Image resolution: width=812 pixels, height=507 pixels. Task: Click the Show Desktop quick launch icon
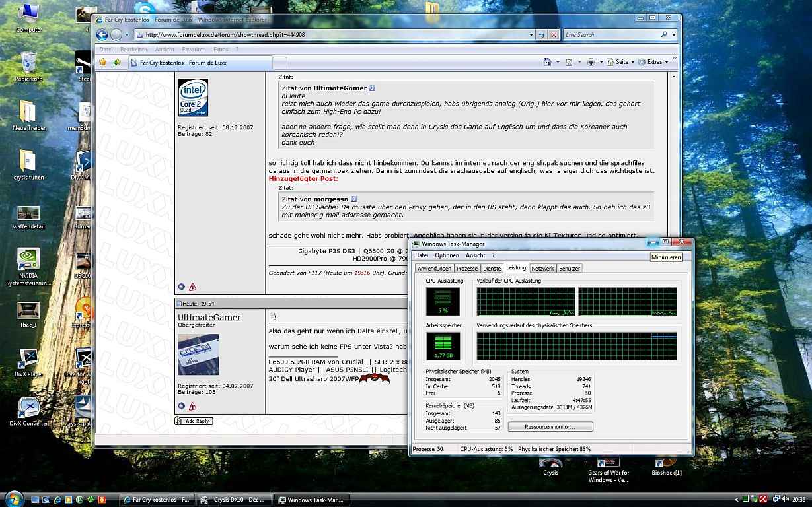[x=36, y=500]
